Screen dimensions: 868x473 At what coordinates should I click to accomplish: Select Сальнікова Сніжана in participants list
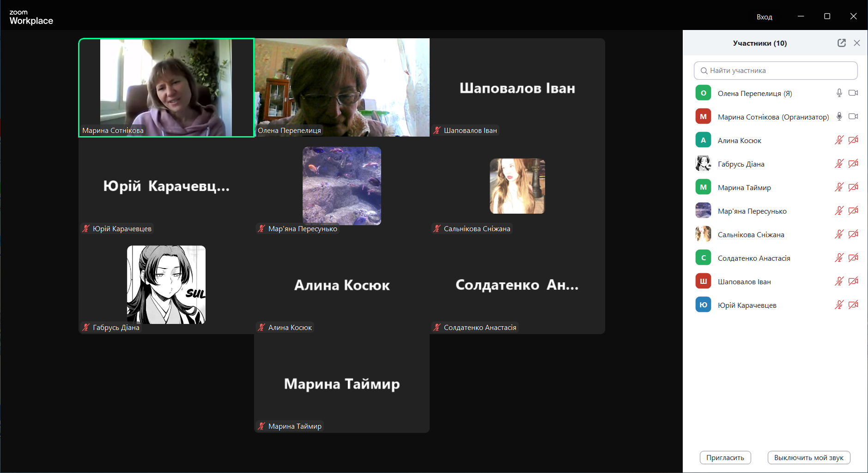click(776, 234)
